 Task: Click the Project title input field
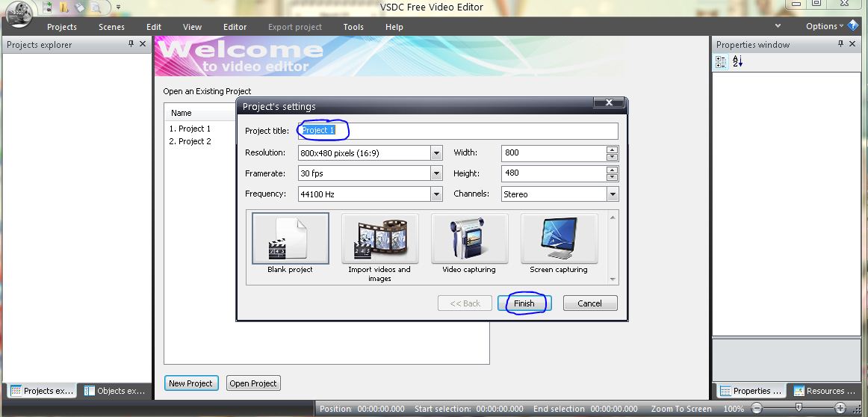coord(458,131)
